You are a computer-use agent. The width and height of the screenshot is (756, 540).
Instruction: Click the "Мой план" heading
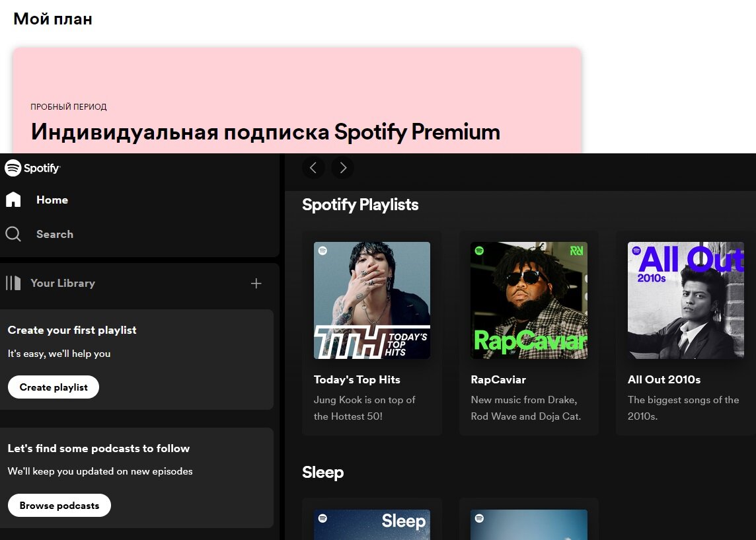(53, 19)
